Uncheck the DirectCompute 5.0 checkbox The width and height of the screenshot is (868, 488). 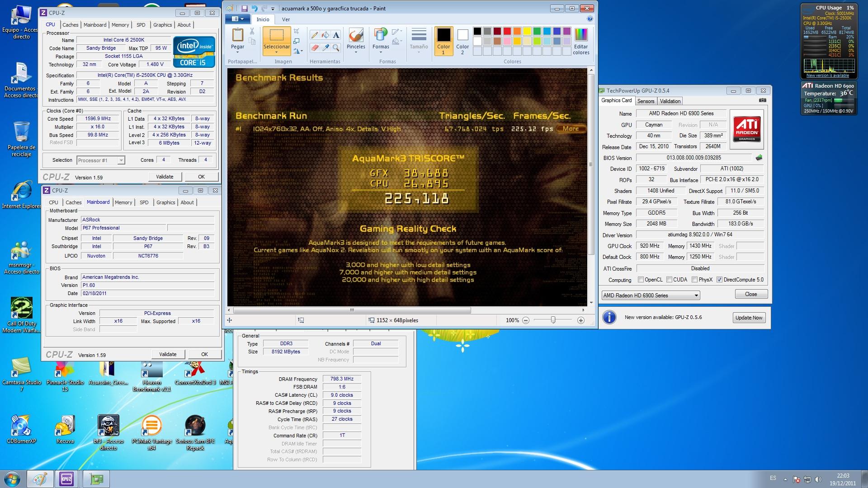[x=719, y=280]
